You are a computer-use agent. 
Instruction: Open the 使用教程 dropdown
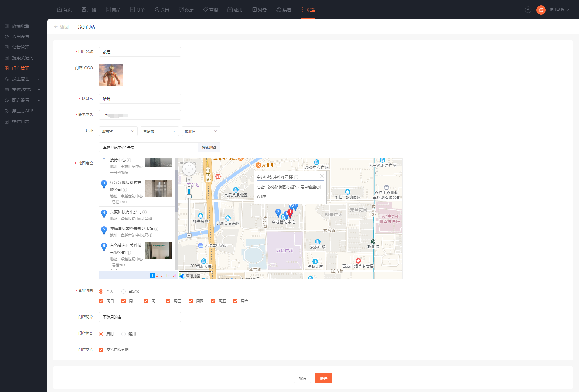coord(560,10)
